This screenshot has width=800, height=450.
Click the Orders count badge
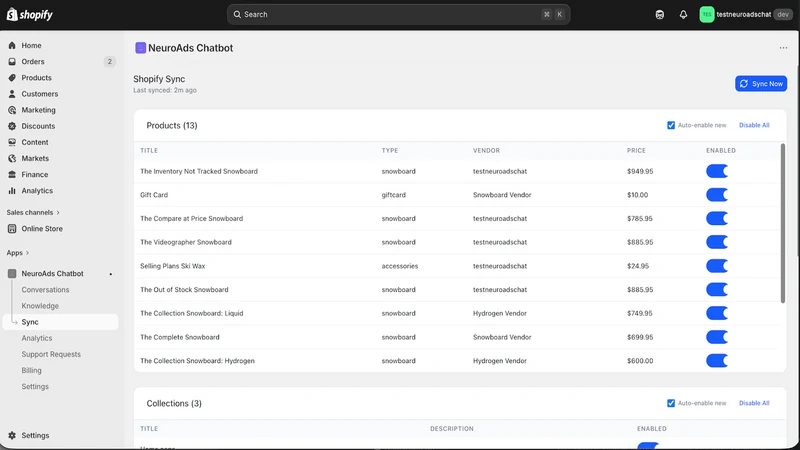[x=109, y=62]
